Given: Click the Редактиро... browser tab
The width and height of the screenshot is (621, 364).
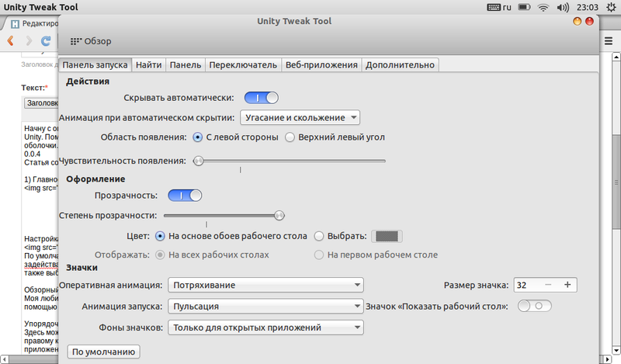Looking at the screenshot, I should [x=35, y=24].
